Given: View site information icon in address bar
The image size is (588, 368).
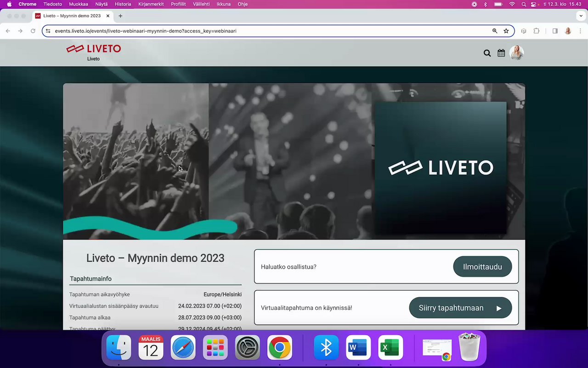Looking at the screenshot, I should (x=48, y=31).
